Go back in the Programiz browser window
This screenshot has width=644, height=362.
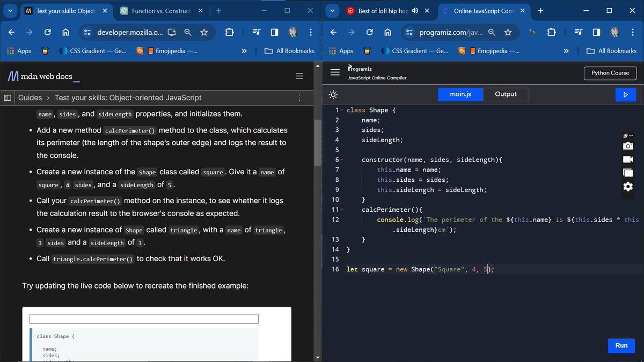click(x=333, y=32)
